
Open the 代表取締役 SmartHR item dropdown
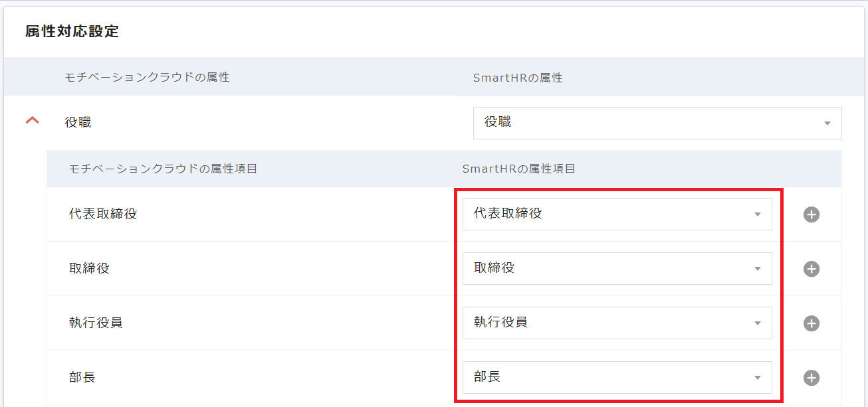click(x=617, y=214)
